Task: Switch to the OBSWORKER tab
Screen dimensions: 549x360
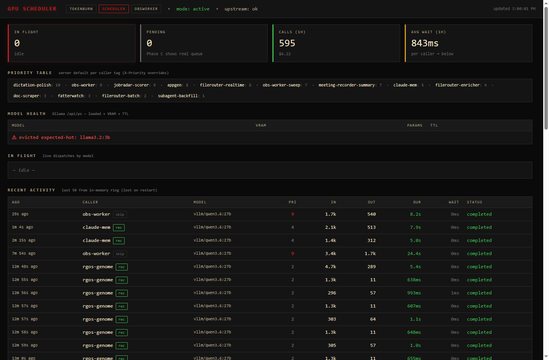Action: [x=146, y=9]
